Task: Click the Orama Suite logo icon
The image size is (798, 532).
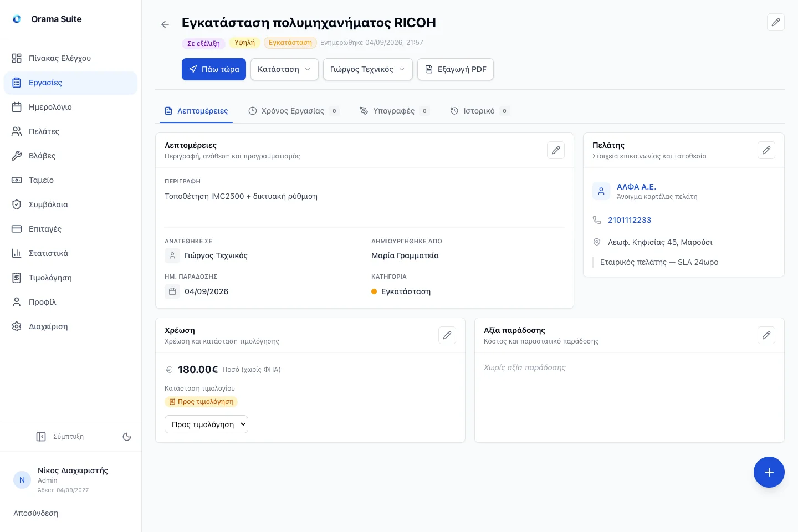Action: coord(17,19)
